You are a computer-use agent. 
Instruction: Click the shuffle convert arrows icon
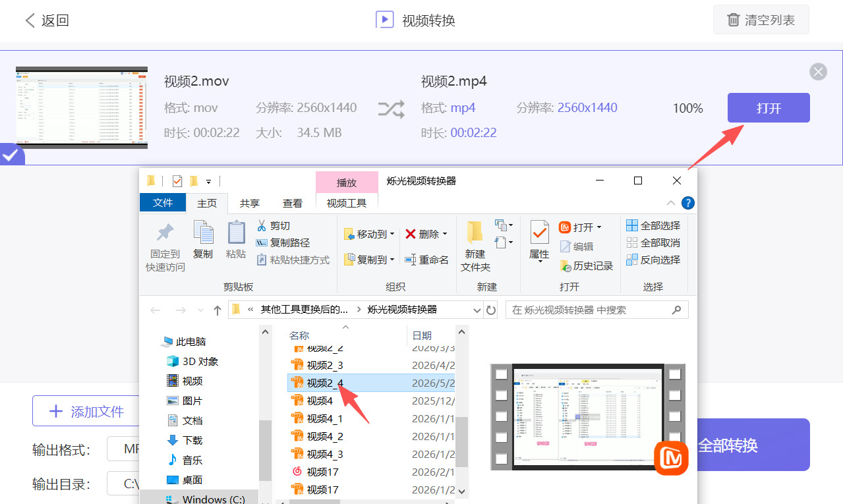(x=391, y=109)
